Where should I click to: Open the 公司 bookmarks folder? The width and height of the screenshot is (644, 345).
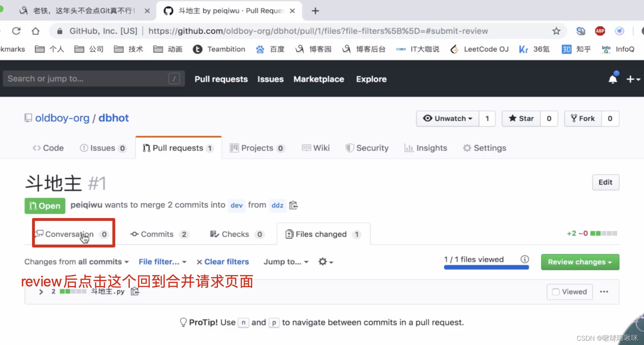point(89,49)
